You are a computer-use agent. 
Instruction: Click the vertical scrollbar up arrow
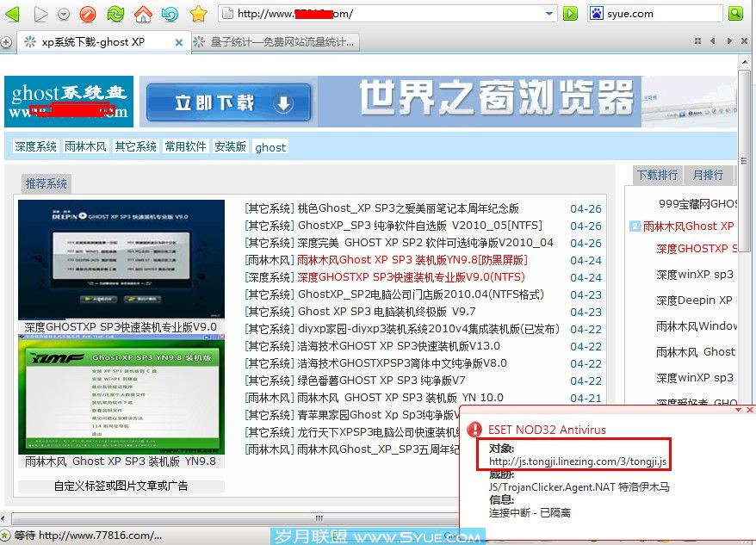pyautogui.click(x=745, y=62)
